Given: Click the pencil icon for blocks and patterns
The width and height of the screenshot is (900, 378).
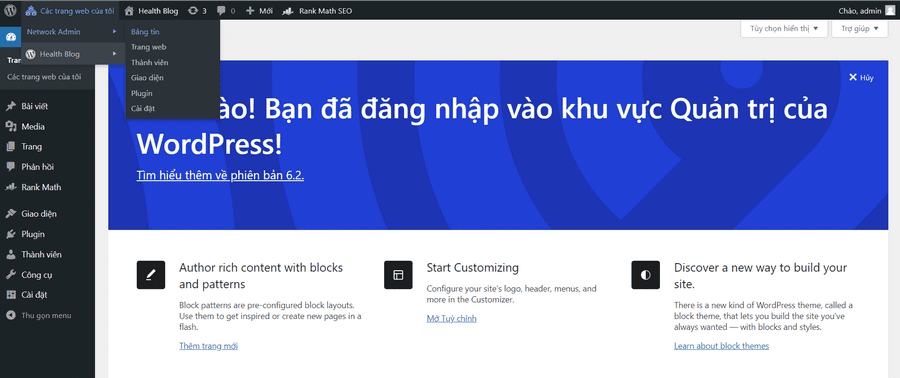Looking at the screenshot, I should tap(151, 275).
